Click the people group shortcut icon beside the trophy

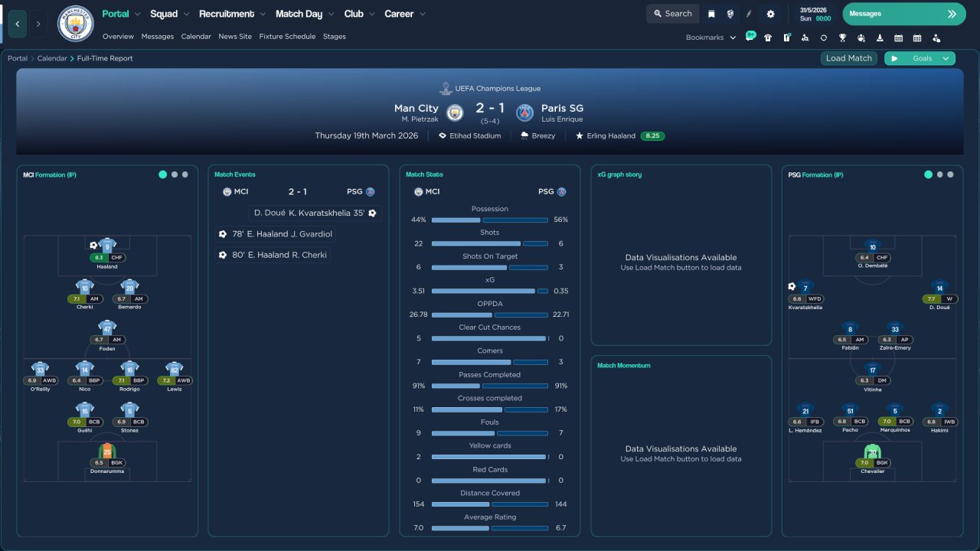tap(861, 37)
